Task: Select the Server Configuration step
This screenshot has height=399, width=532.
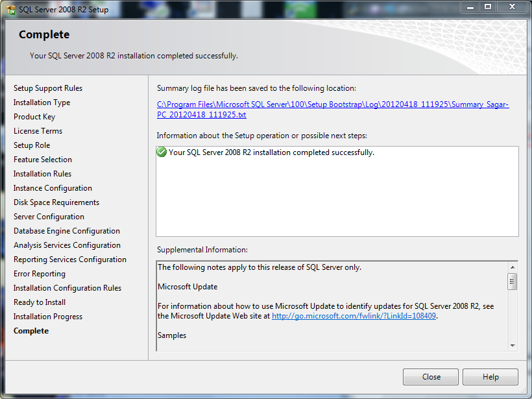Action: click(x=49, y=217)
